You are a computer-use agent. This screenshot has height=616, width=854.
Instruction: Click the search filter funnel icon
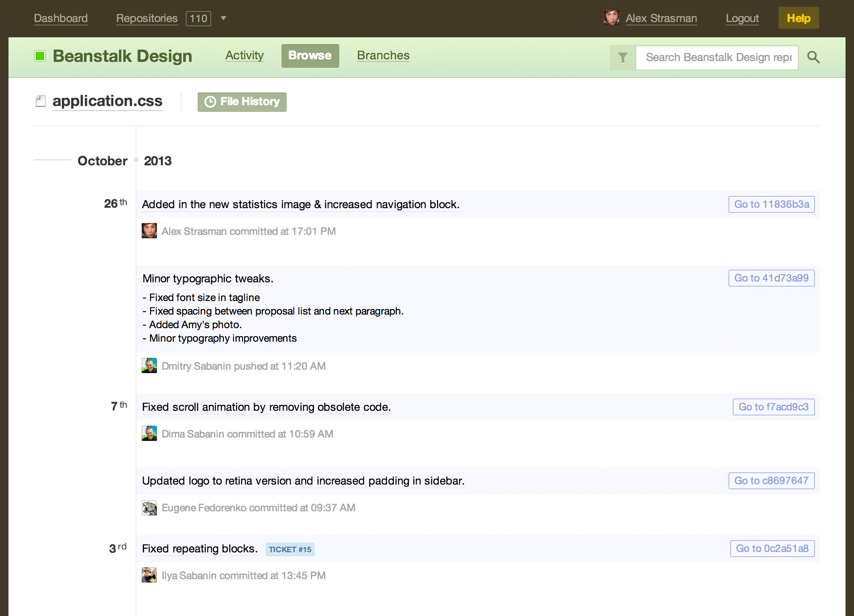622,57
